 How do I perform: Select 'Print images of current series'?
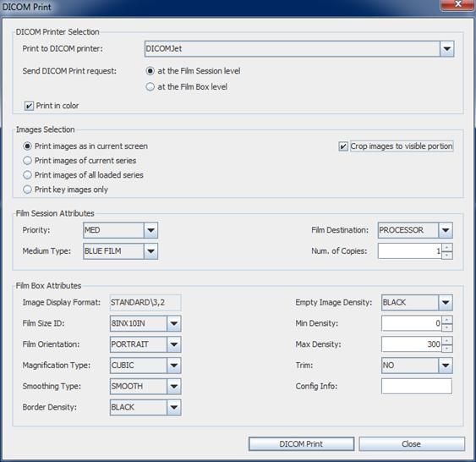pos(27,161)
